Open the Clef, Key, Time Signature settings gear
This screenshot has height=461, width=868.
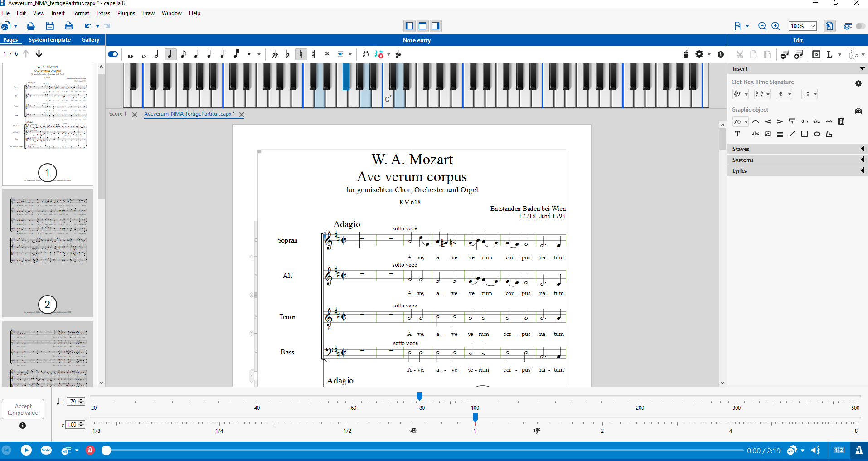(858, 83)
